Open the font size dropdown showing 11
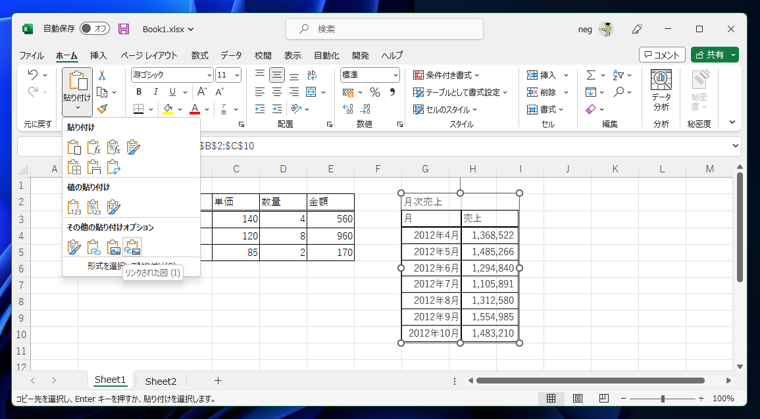The width and height of the screenshot is (760, 419). coord(237,75)
